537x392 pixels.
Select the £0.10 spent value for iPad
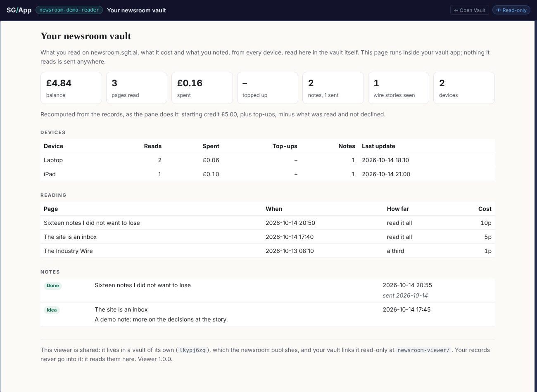click(211, 174)
